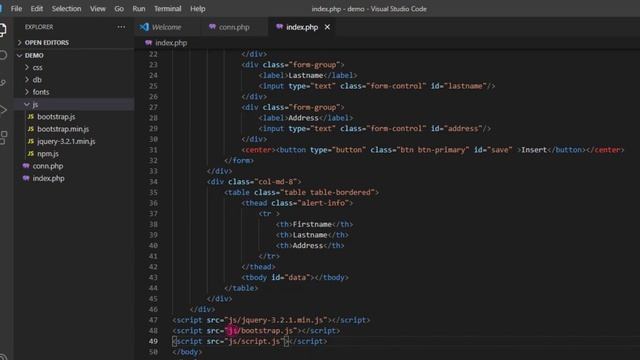Click the 'Insert' button text in code
Viewport: 640px width, 360px height.
pyautogui.click(x=534, y=150)
